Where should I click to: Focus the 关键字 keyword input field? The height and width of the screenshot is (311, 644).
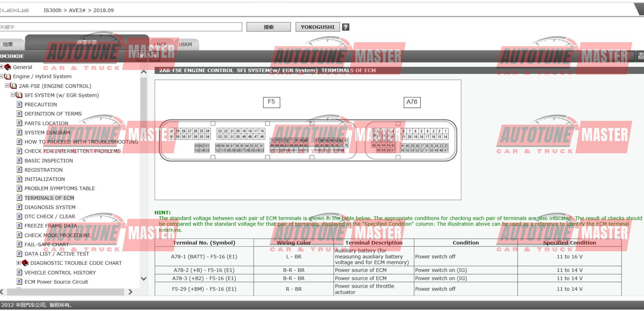[x=120, y=27]
